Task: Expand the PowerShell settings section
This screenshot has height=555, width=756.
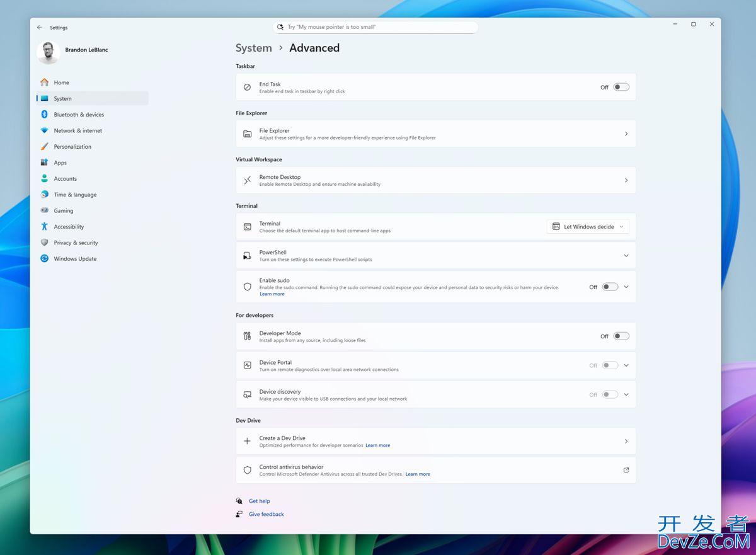Action: point(626,256)
